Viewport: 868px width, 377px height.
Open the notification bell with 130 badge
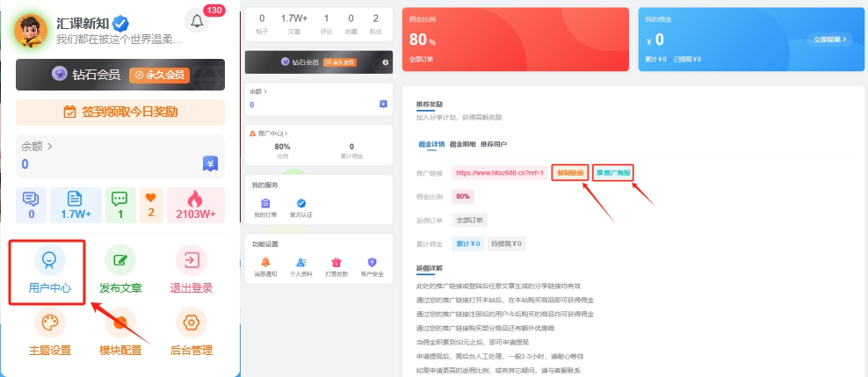click(x=197, y=21)
